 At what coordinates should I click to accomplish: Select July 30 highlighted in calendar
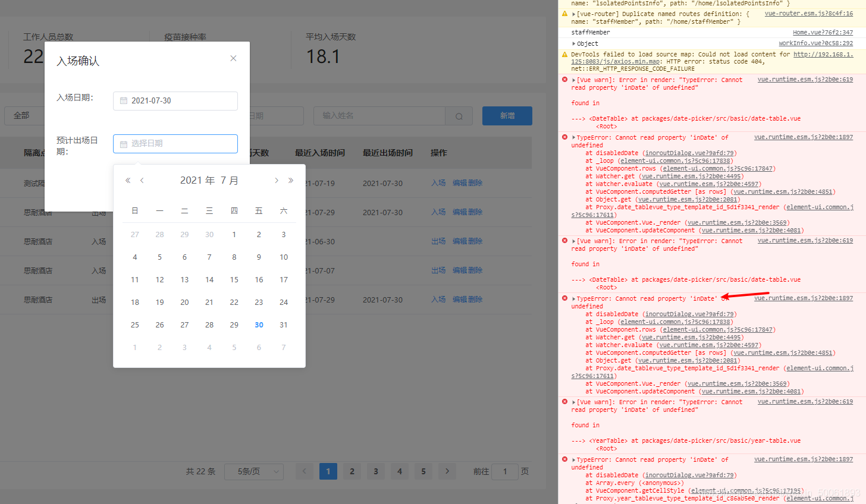259,325
